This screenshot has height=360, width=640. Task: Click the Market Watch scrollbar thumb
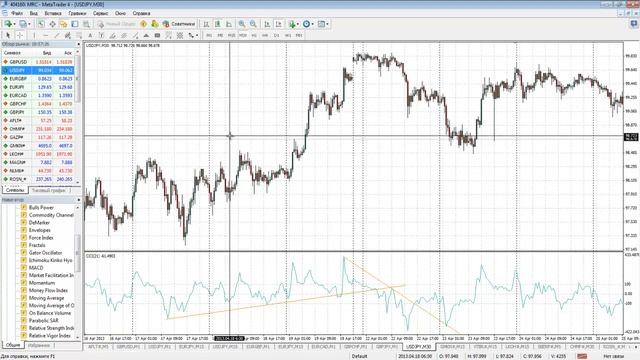click(x=78, y=78)
